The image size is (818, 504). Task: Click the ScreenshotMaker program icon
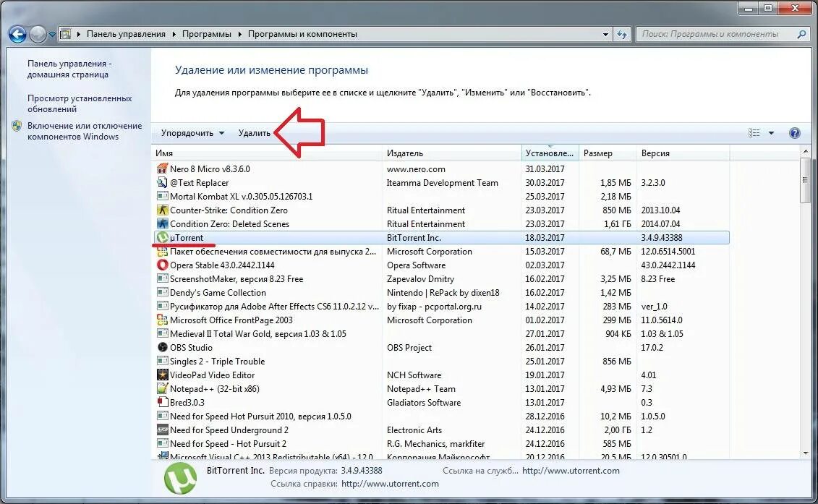(x=162, y=278)
